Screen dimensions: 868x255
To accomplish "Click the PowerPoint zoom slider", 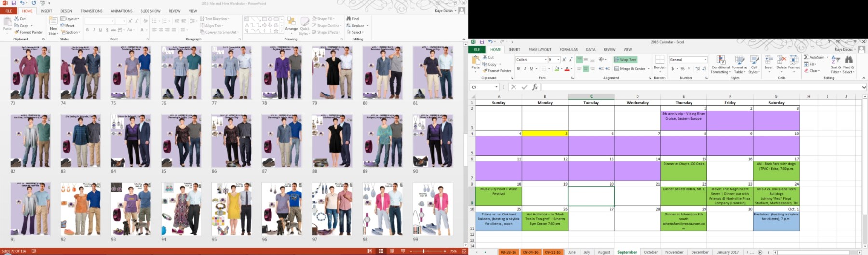I will click(x=424, y=251).
